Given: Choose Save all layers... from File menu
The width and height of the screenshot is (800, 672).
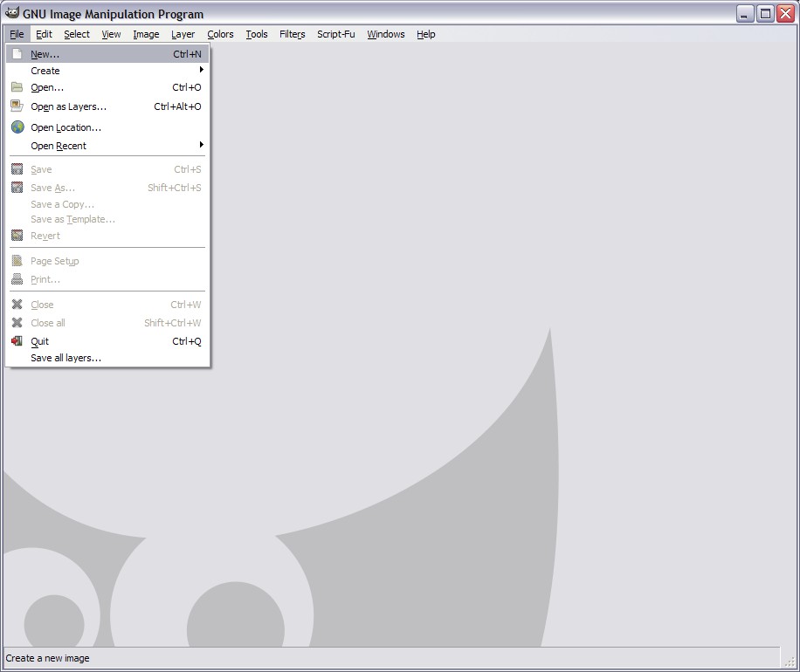Looking at the screenshot, I should pyautogui.click(x=66, y=358).
